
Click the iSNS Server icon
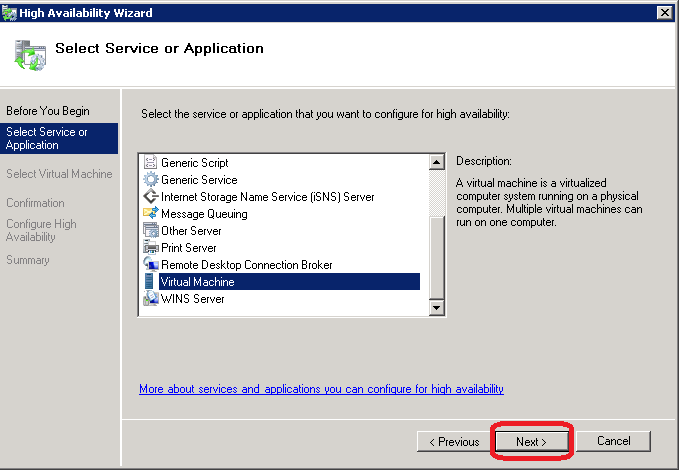click(x=151, y=197)
